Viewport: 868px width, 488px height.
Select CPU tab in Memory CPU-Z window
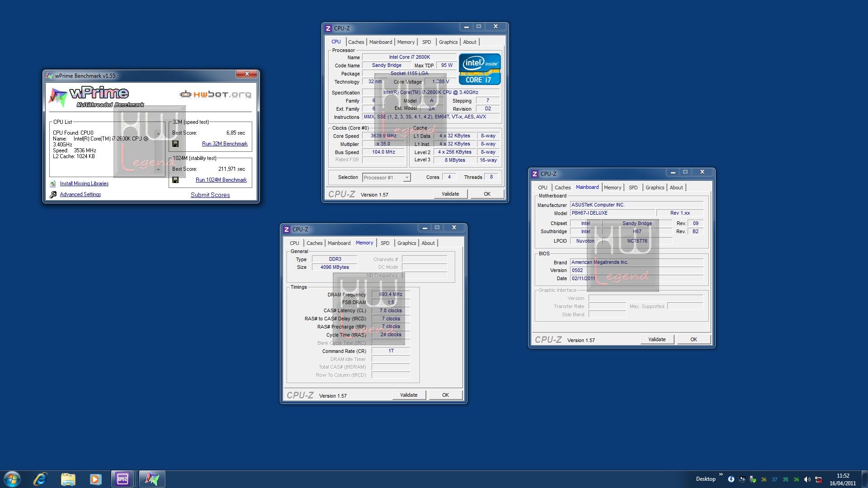pos(294,243)
